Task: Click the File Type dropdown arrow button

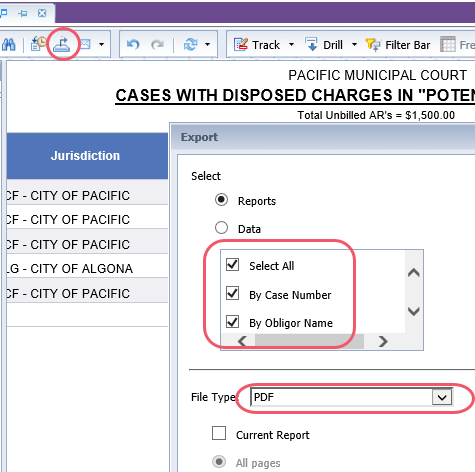Action: pyautogui.click(x=442, y=397)
